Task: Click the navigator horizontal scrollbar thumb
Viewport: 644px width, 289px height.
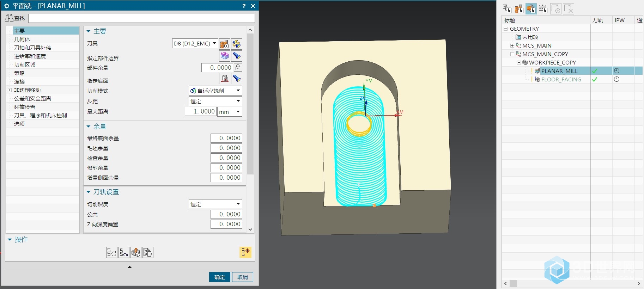Action: (514, 283)
